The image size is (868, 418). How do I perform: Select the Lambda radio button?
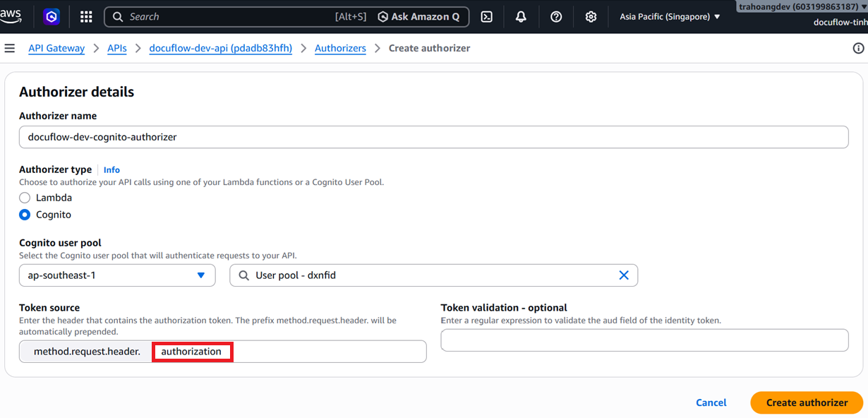(25, 198)
